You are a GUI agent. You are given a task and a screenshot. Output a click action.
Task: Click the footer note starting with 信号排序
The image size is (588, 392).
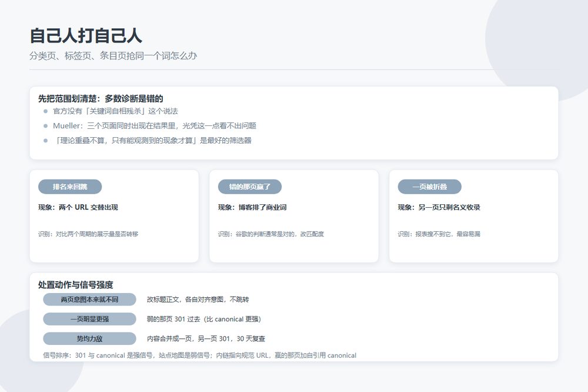point(200,355)
